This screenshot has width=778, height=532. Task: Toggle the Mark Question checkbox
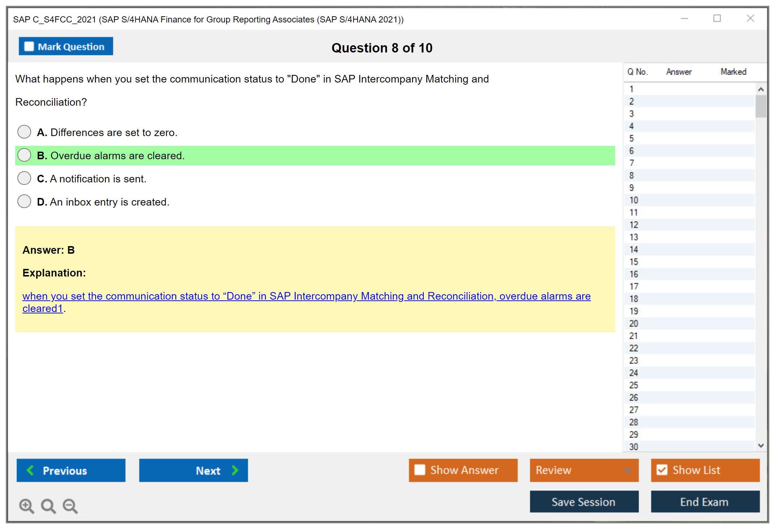pyautogui.click(x=29, y=46)
